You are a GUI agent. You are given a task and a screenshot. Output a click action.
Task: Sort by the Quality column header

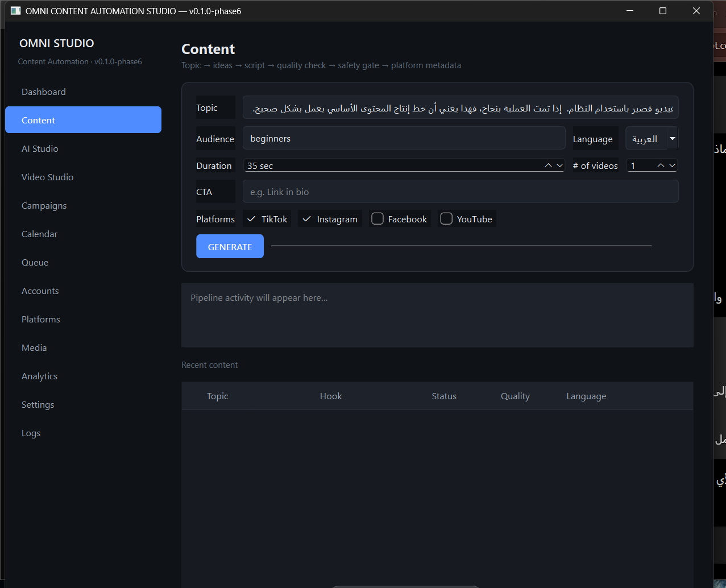tap(515, 396)
